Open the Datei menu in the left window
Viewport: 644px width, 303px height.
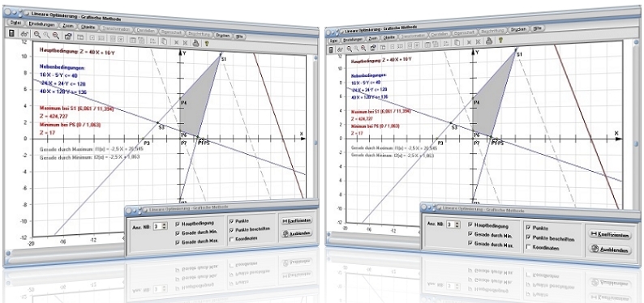click(x=16, y=23)
